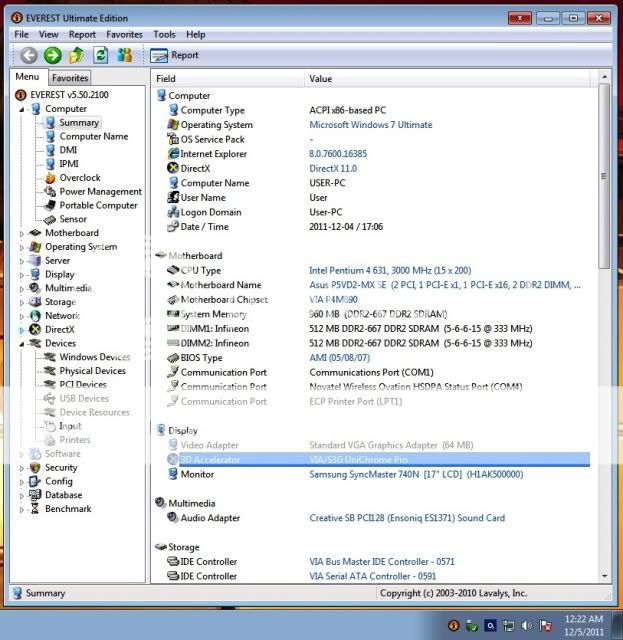Open the File menu

[x=21, y=34]
